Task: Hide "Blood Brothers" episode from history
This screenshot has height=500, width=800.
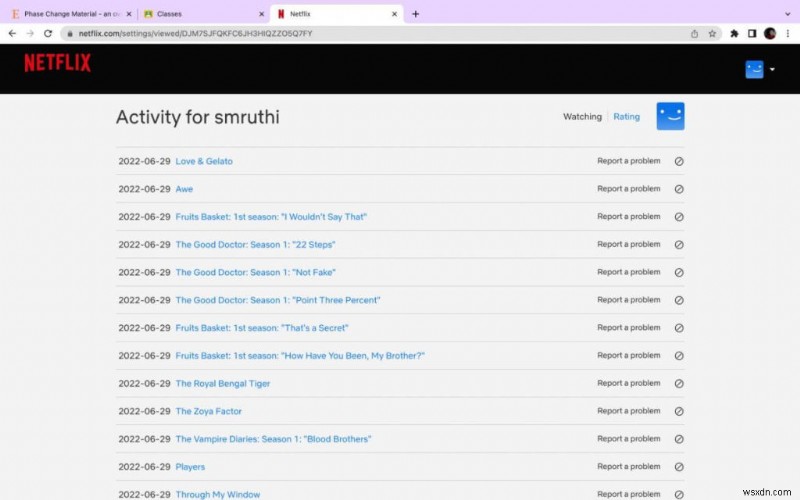Action: coord(679,439)
